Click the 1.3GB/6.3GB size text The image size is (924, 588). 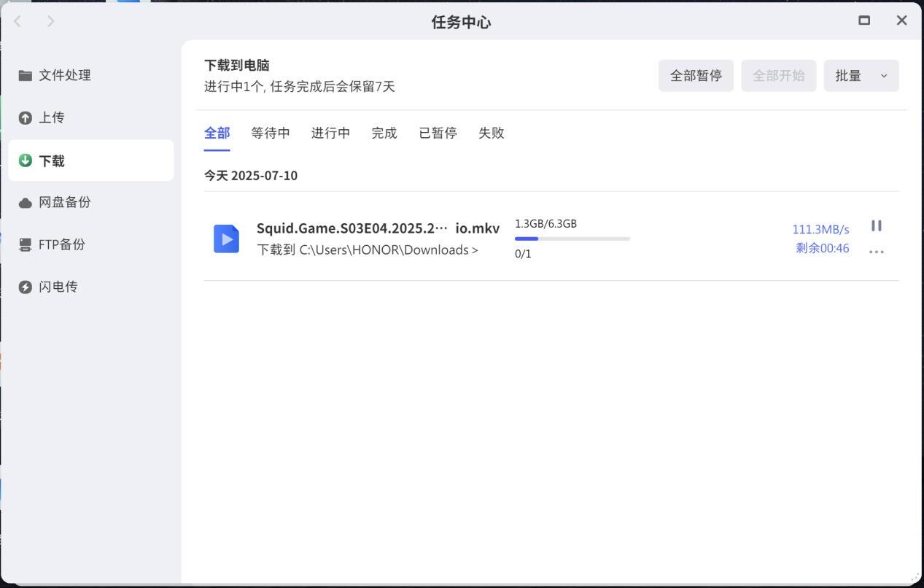click(546, 224)
